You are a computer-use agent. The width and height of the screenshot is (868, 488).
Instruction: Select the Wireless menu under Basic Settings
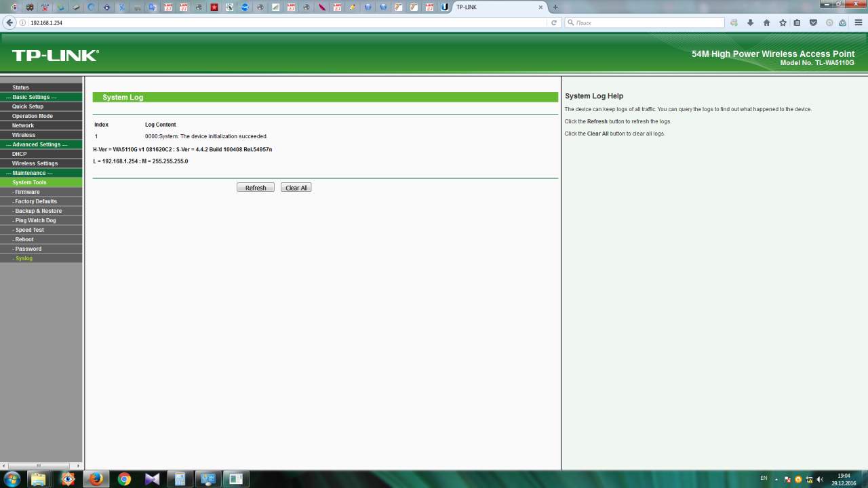click(x=23, y=135)
